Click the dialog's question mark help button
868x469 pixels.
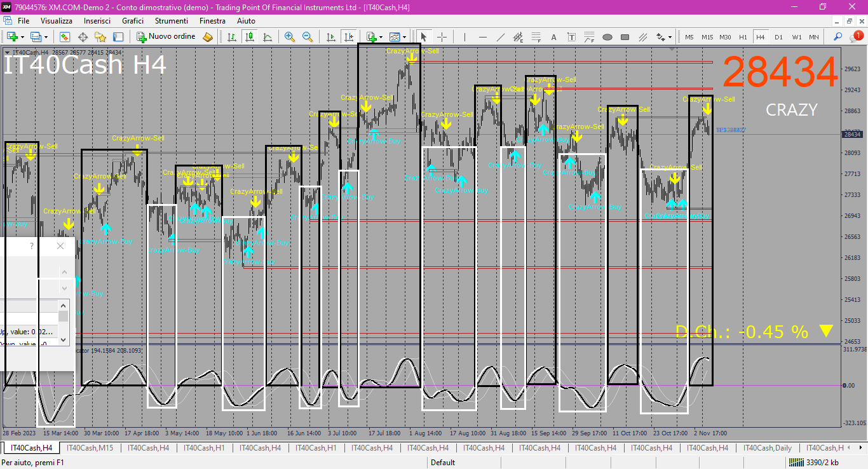tap(32, 246)
